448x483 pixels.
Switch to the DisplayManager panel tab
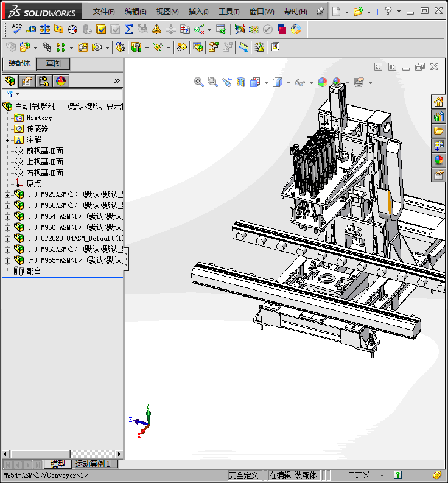point(61,81)
